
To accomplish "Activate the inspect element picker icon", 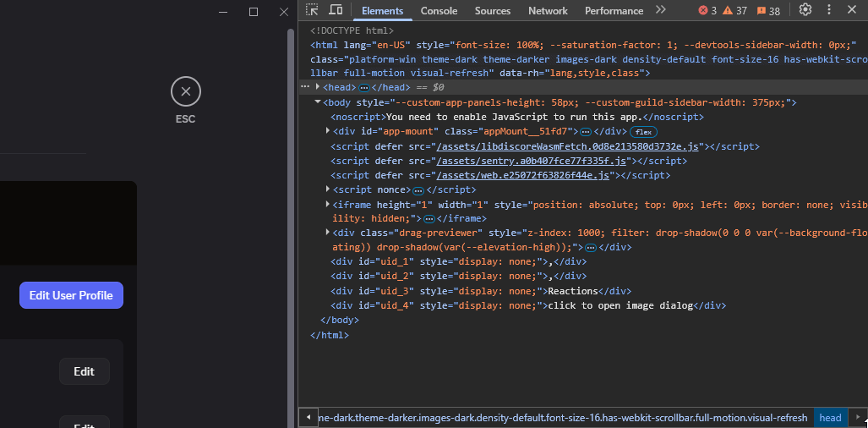I will coord(313,10).
